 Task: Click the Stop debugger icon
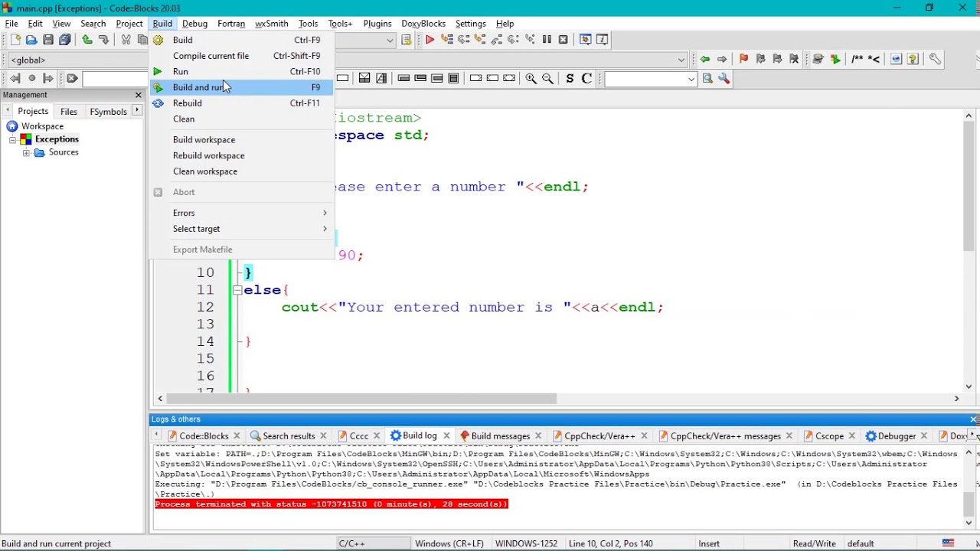click(x=563, y=40)
